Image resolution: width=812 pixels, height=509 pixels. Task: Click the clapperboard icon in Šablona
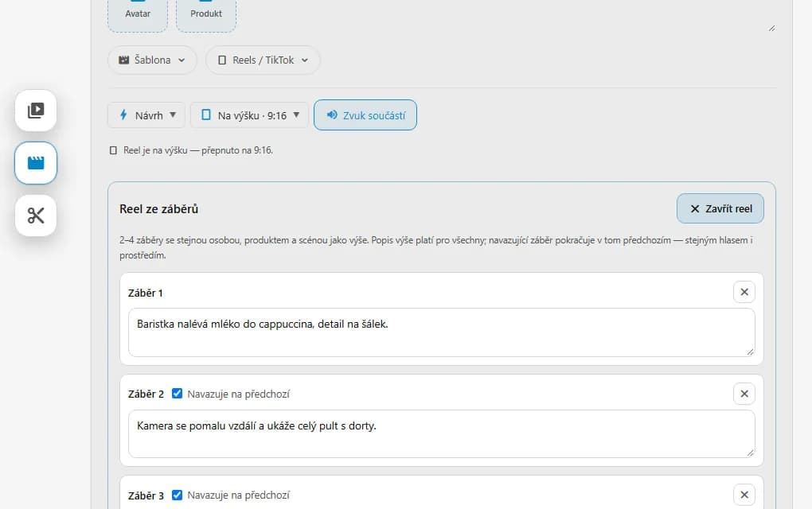(123, 60)
